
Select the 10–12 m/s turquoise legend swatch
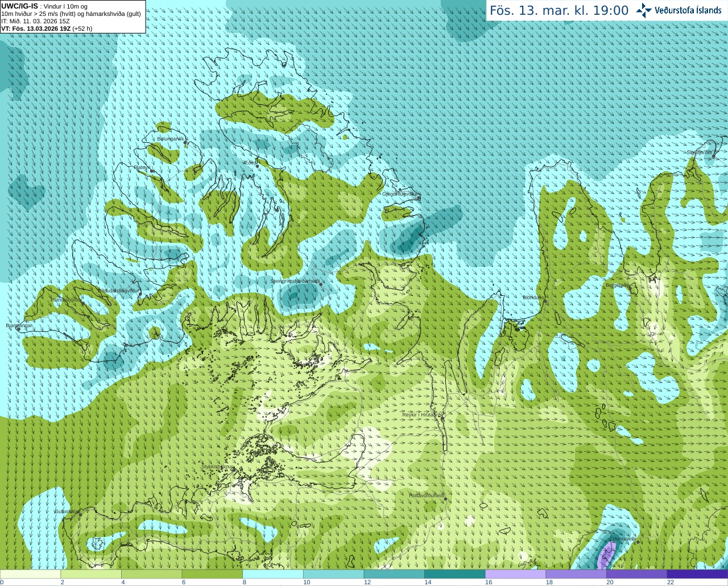coord(333,574)
